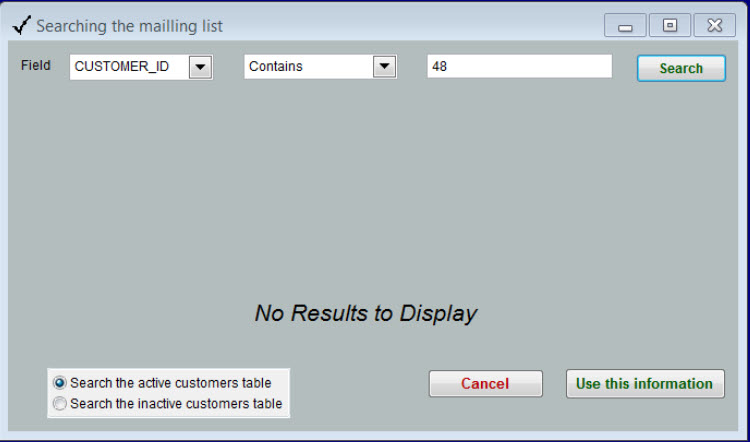Click the Field label text
Viewport: 750px width, 442px height.
pyautogui.click(x=36, y=65)
